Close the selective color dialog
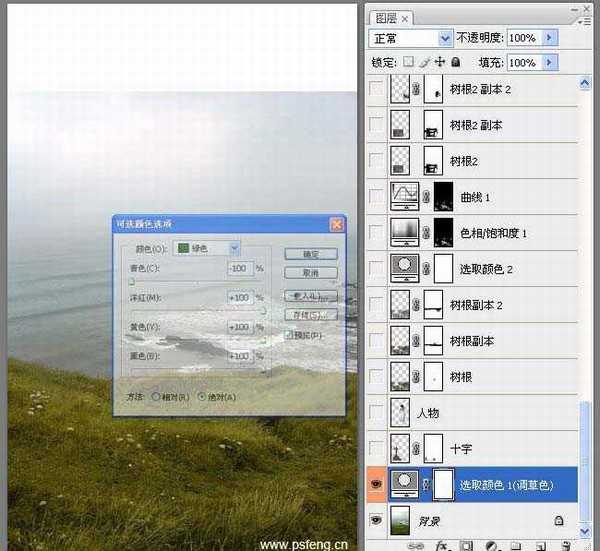 point(336,225)
